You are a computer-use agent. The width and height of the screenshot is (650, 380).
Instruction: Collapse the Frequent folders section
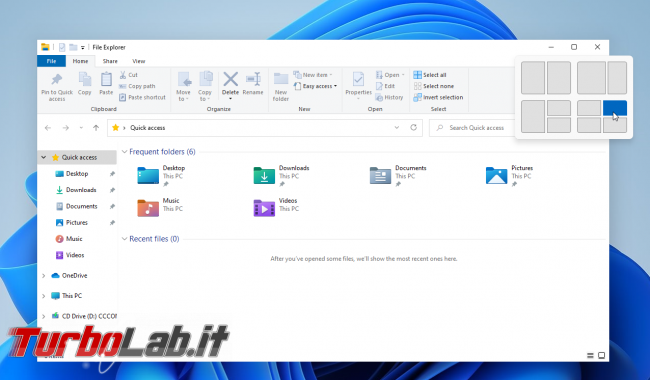pyautogui.click(x=124, y=152)
